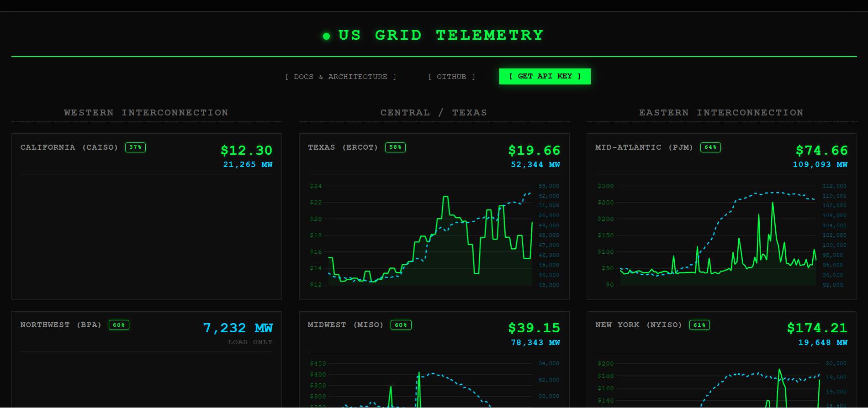Click the $12.30 CAISO price

tap(247, 150)
